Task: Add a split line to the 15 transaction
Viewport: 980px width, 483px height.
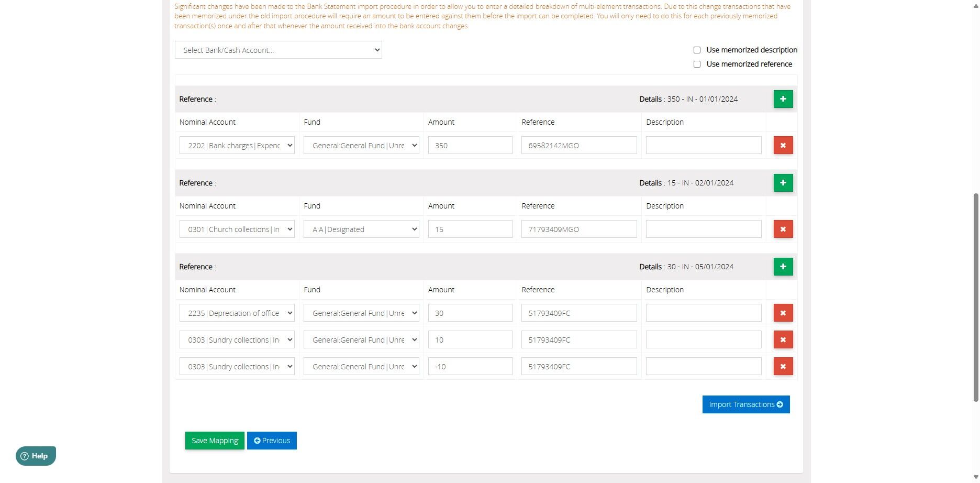Action: [x=783, y=183]
